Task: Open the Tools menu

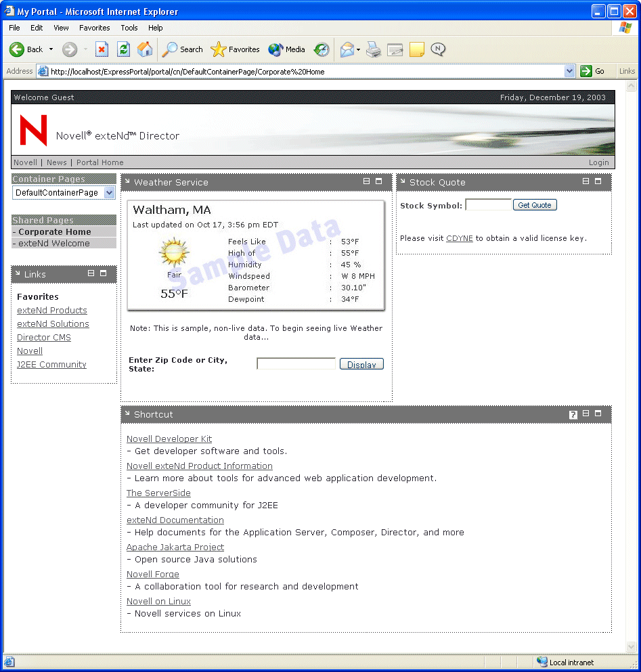Action: 129,28
